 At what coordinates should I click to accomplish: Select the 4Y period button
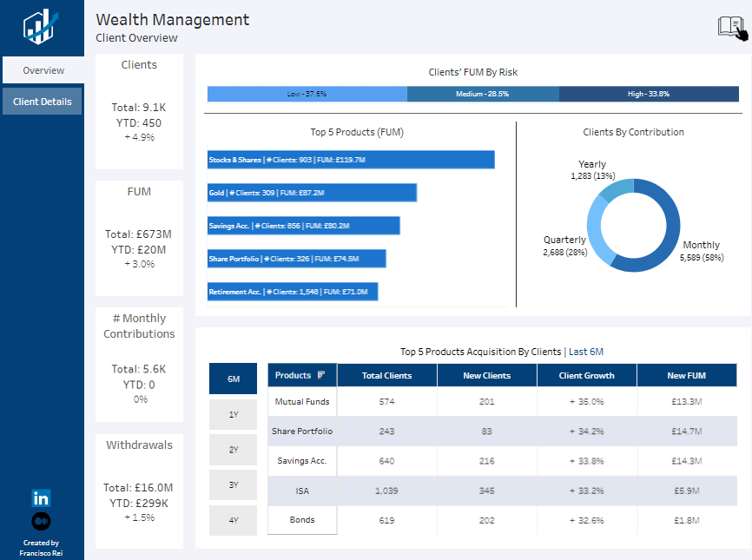(233, 520)
